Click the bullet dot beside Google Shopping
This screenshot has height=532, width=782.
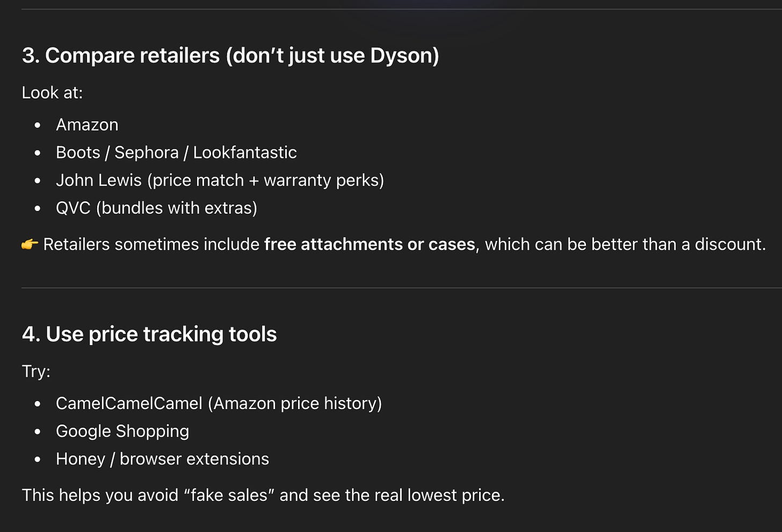point(38,432)
